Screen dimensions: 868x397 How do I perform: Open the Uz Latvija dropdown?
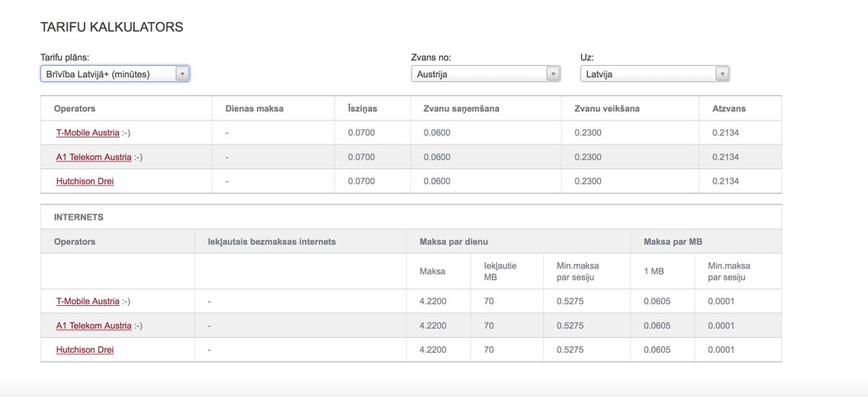tap(655, 74)
